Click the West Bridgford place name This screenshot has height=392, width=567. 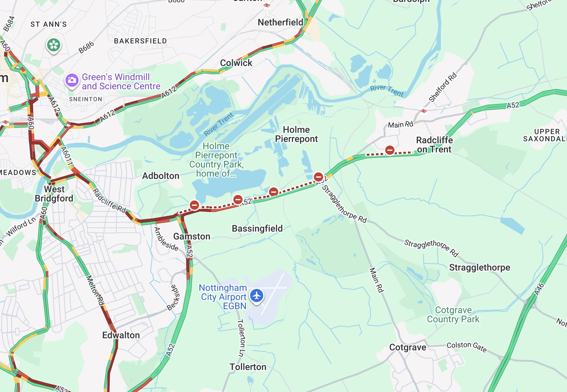coord(54,194)
